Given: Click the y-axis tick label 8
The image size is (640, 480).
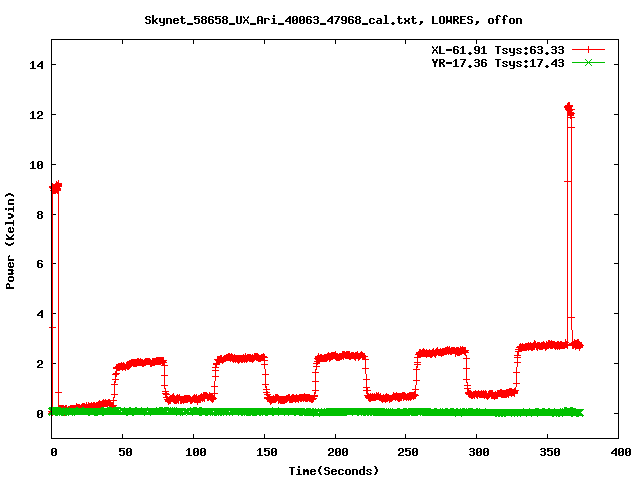Looking at the screenshot, I should coord(40,215).
